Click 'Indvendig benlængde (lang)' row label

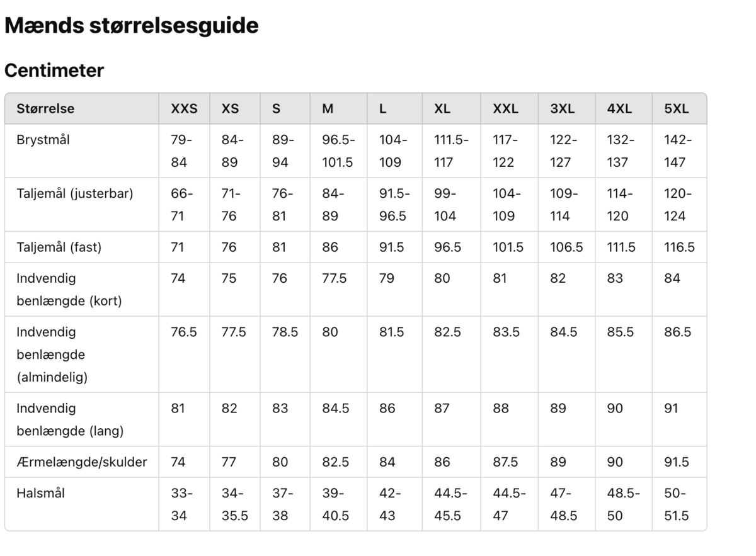(x=70, y=419)
